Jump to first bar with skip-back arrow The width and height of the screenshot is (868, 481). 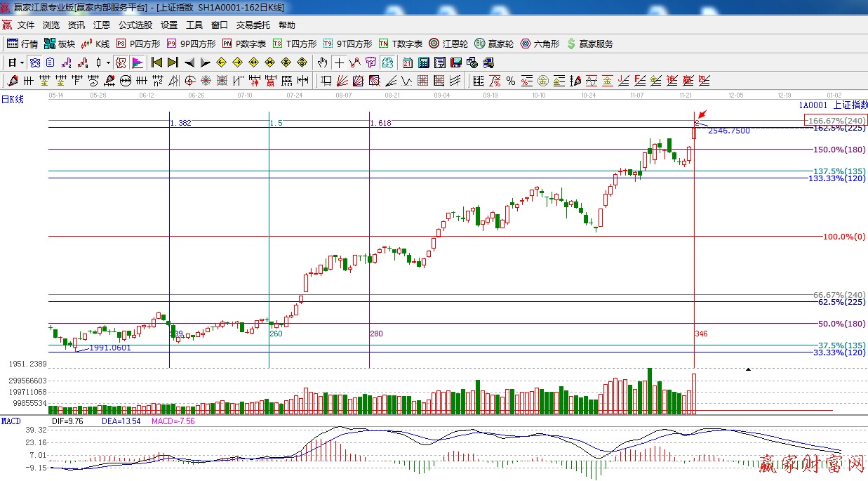click(156, 62)
